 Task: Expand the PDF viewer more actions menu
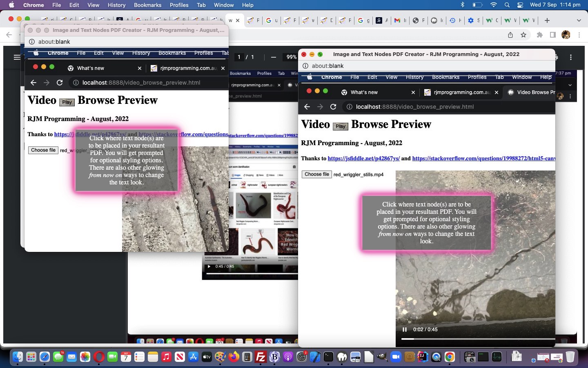click(x=571, y=57)
